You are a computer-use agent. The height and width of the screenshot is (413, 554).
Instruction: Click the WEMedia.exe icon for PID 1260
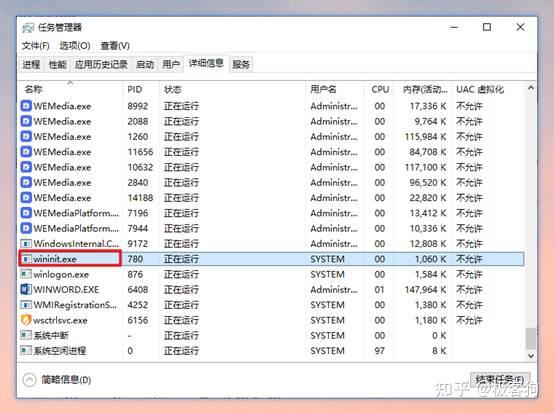pos(26,136)
